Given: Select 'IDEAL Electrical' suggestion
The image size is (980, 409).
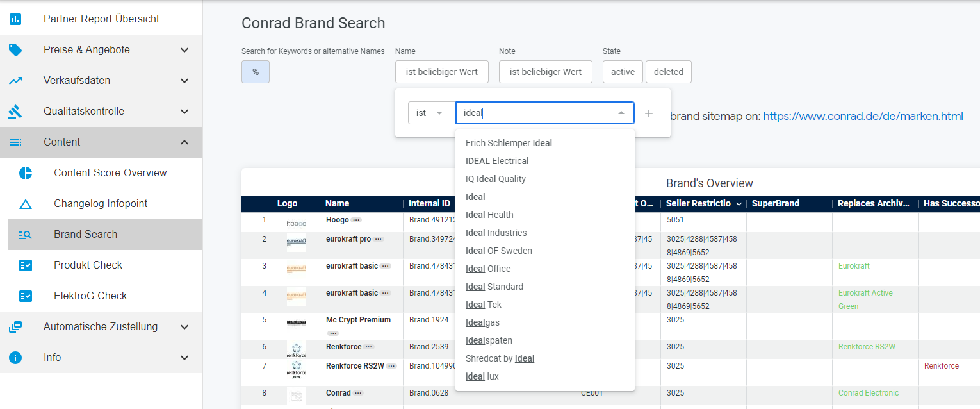Looking at the screenshot, I should (545, 161).
